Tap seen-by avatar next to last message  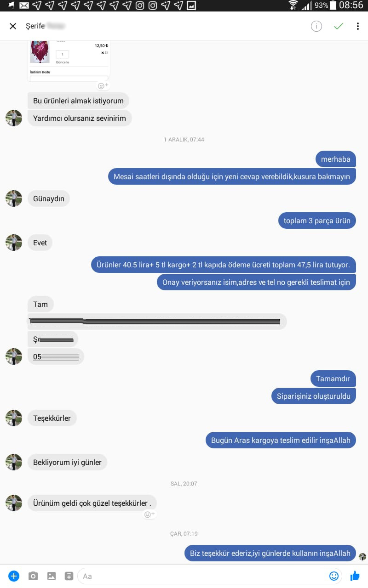pos(362,556)
